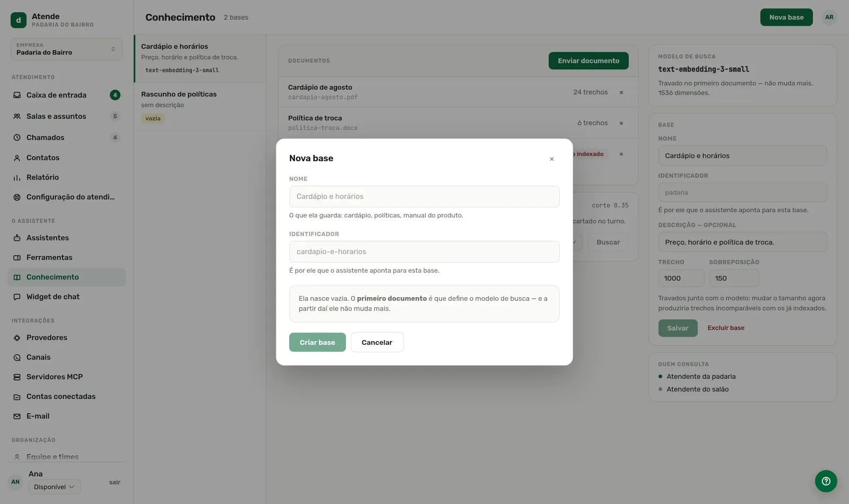Remove Cardápio de agosto document
The image size is (849, 504).
(621, 92)
